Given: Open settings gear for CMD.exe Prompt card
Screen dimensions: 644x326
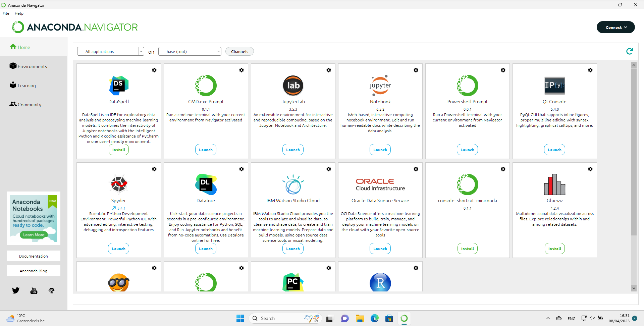Looking at the screenshot, I should pyautogui.click(x=241, y=70).
